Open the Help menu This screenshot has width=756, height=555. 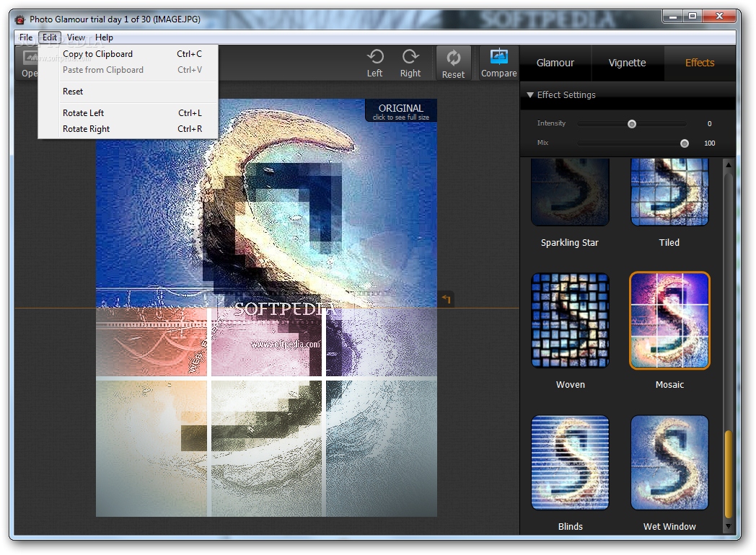pos(104,37)
